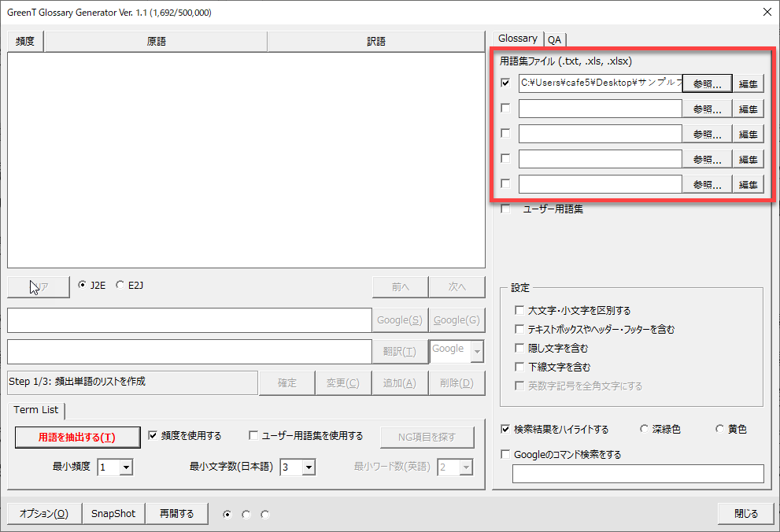Click the 閉じる button
This screenshot has height=532, width=780.
click(x=745, y=514)
